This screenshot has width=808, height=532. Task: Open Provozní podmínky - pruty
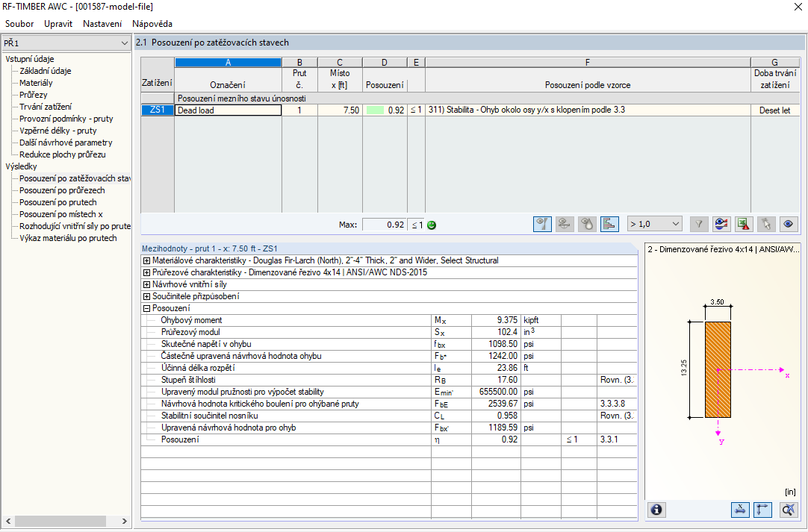pos(66,119)
